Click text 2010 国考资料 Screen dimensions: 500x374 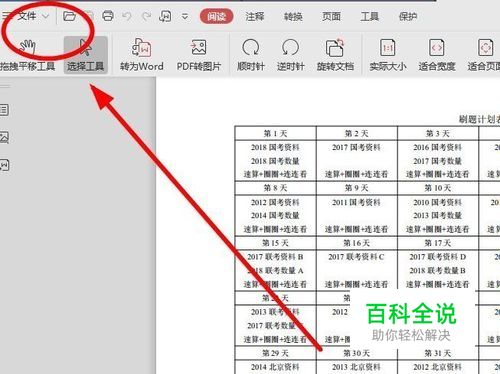click(438, 202)
